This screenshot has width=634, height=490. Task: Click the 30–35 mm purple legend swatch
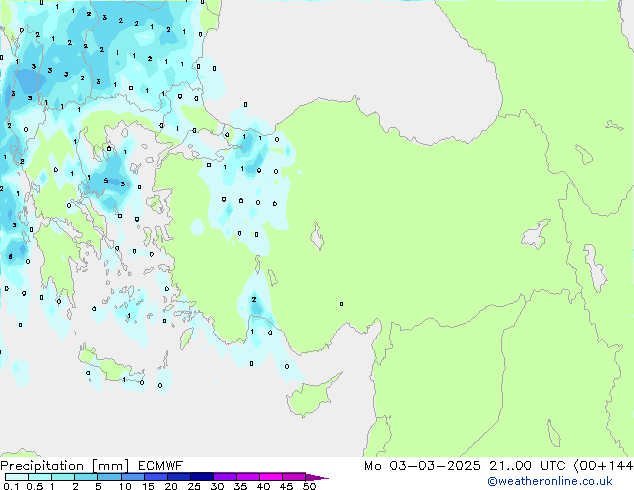point(224,477)
